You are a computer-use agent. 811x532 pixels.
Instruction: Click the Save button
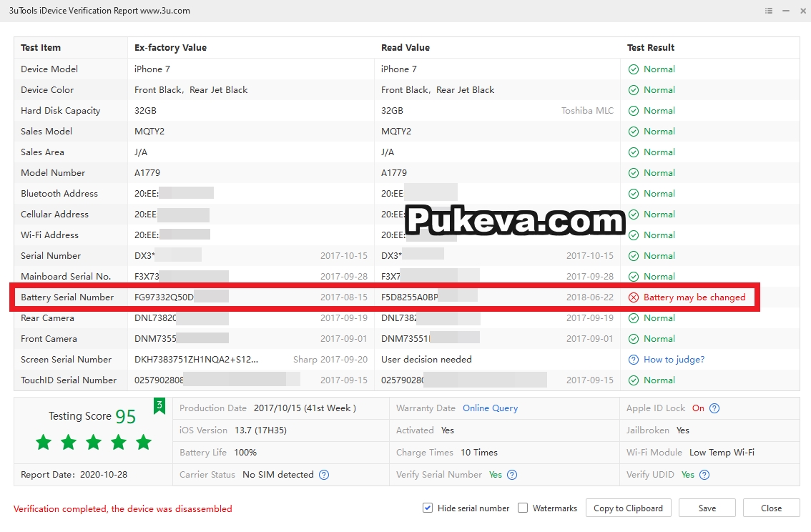707,508
